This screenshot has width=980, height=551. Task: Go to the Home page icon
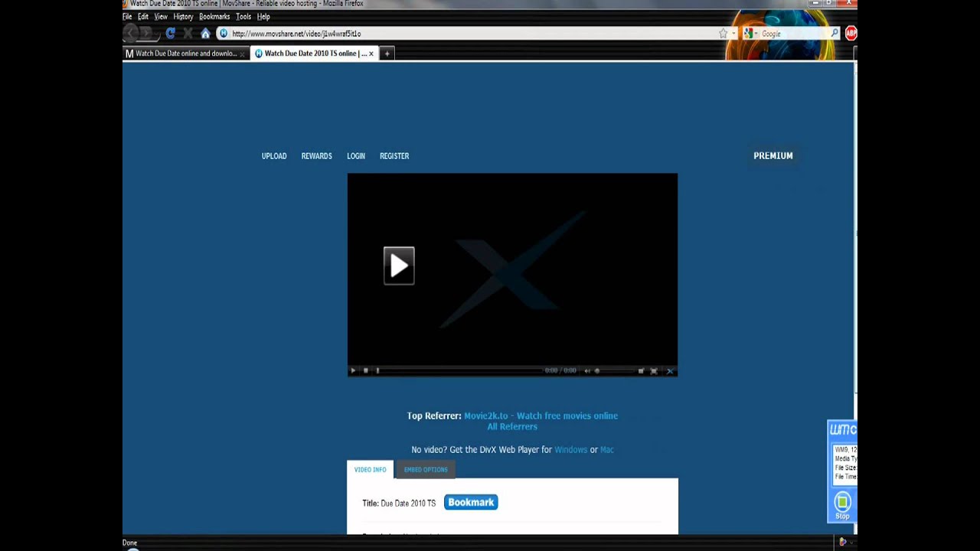[x=205, y=34]
